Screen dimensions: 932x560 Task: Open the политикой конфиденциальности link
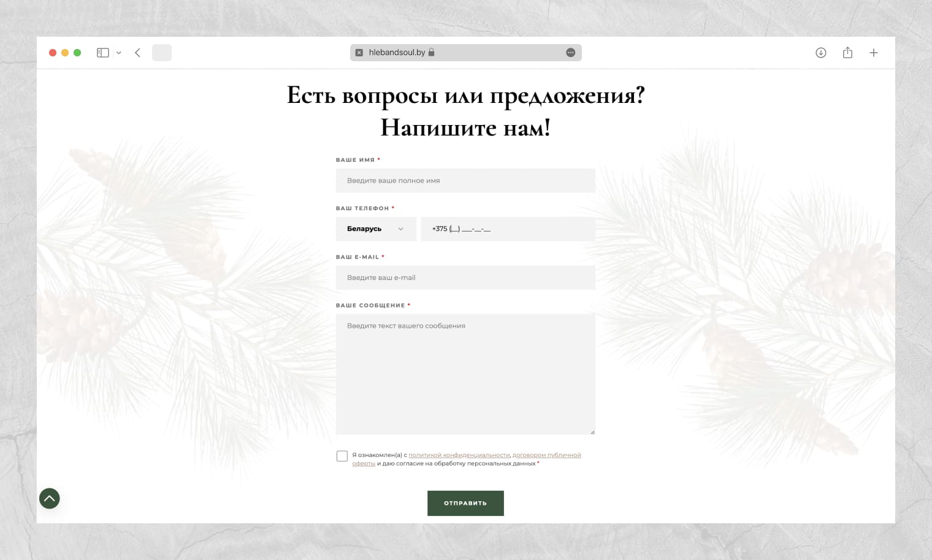pyautogui.click(x=459, y=455)
